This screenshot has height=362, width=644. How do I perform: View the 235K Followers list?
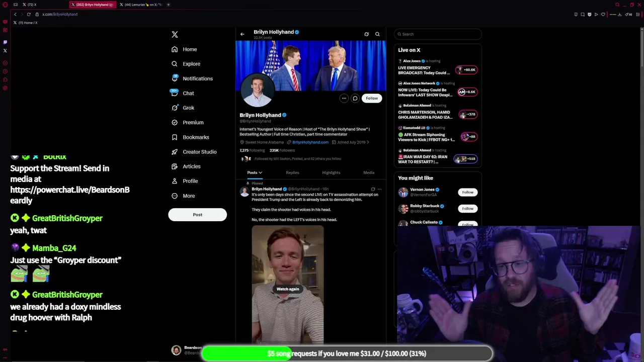tap(282, 150)
